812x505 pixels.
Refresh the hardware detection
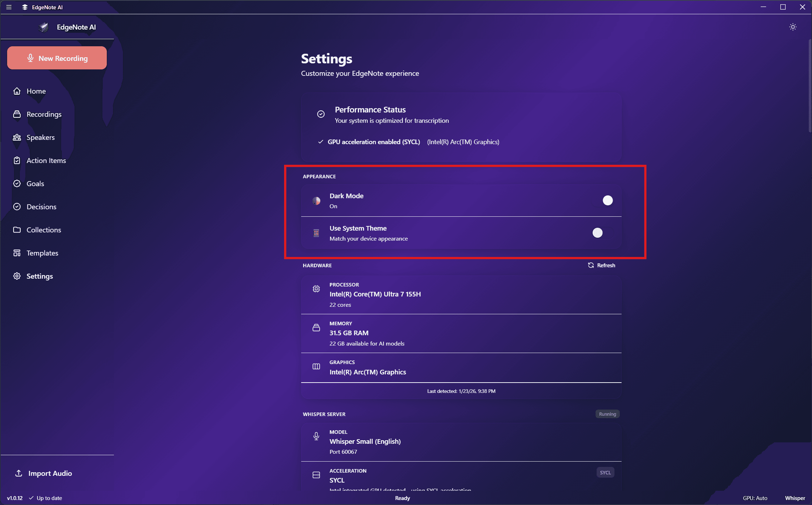[x=601, y=265]
